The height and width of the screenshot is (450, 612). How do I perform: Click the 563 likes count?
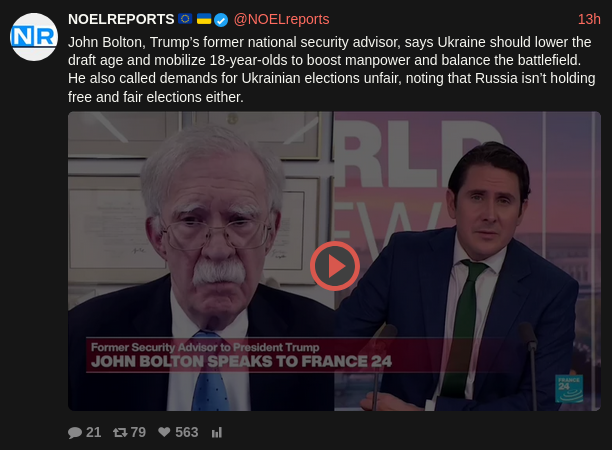[x=187, y=432]
